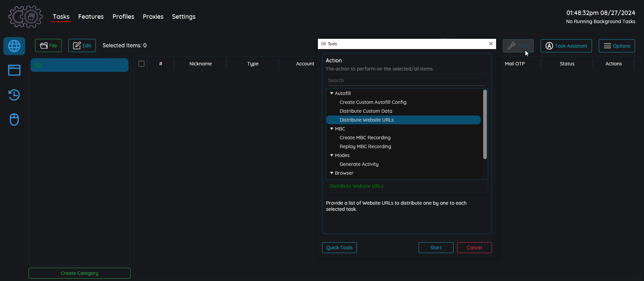The width and height of the screenshot is (644, 281).
Task: Collapse the Browser group
Action: pos(332,173)
